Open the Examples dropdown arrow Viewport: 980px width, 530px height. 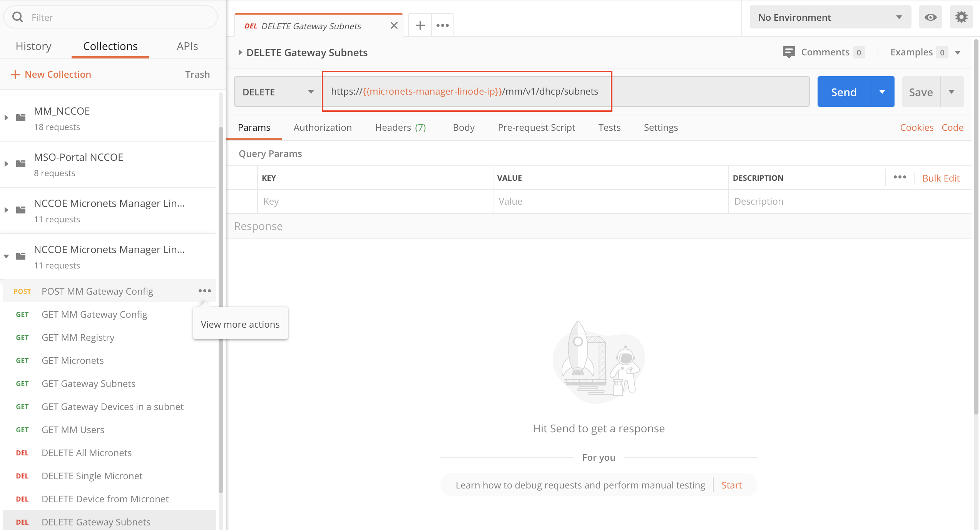pos(958,52)
